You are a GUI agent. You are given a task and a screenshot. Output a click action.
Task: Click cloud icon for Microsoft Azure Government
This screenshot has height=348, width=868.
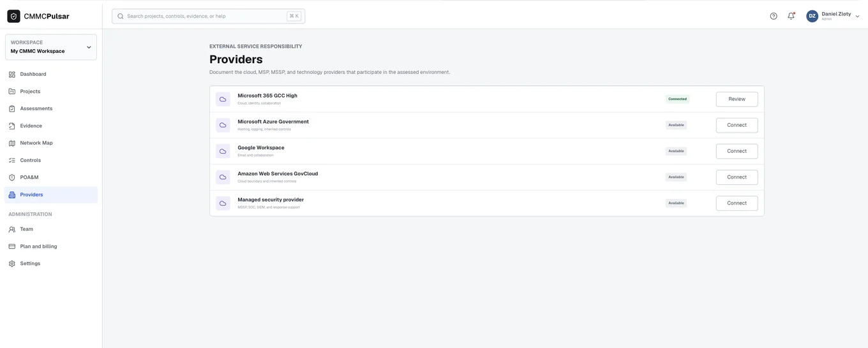point(223,126)
